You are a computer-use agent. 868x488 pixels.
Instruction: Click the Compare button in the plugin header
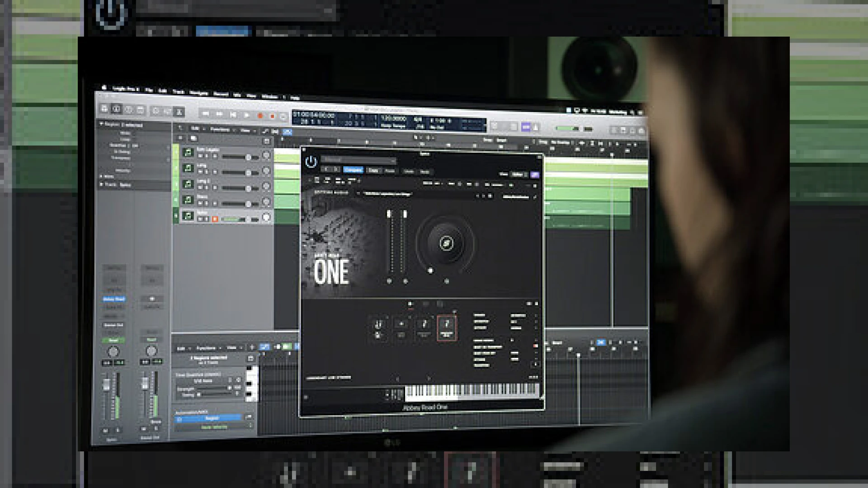353,170
